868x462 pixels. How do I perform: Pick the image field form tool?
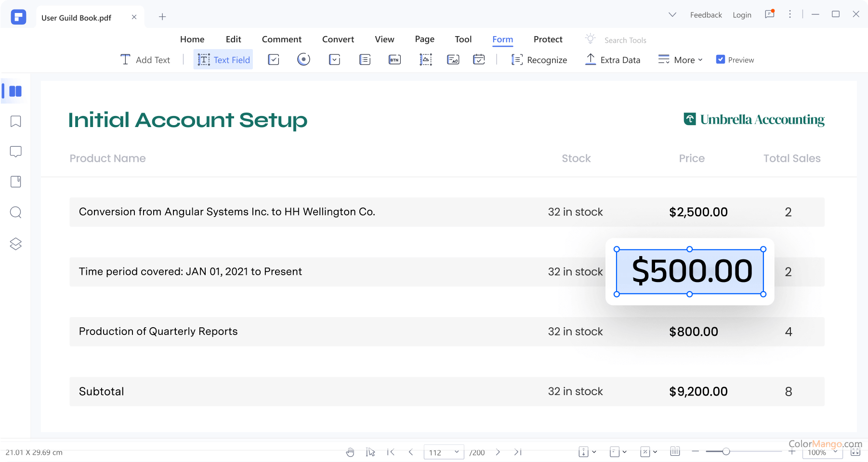point(426,60)
